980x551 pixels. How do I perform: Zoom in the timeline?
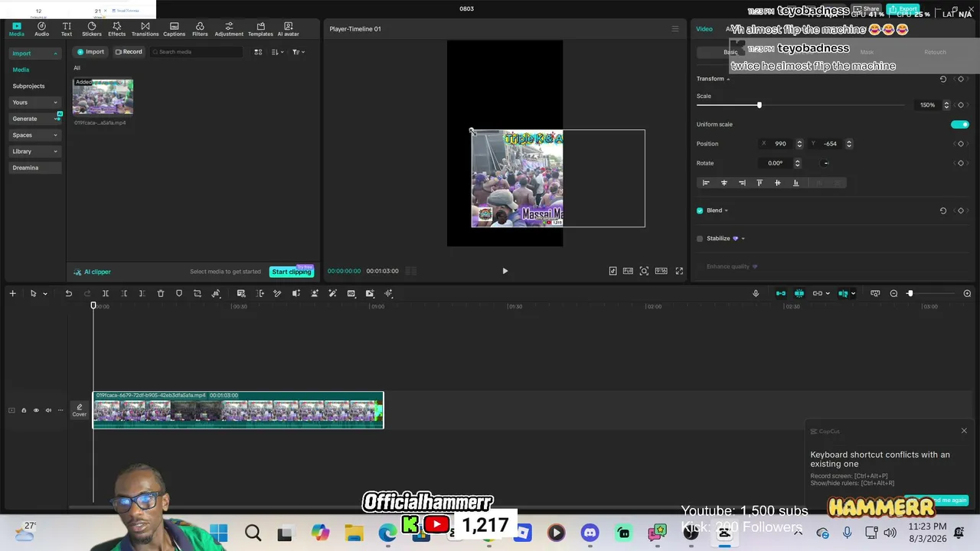(967, 293)
